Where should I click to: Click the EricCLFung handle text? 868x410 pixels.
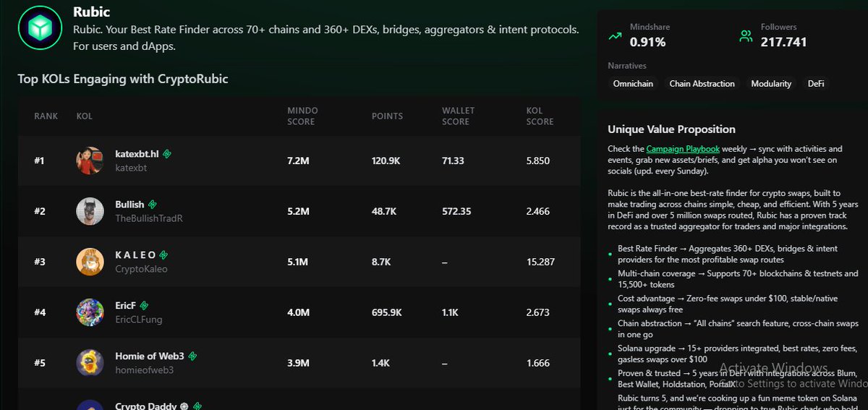pos(139,320)
